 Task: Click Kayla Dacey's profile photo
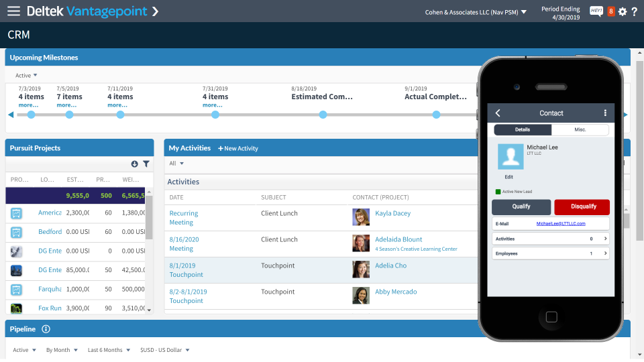(x=361, y=217)
